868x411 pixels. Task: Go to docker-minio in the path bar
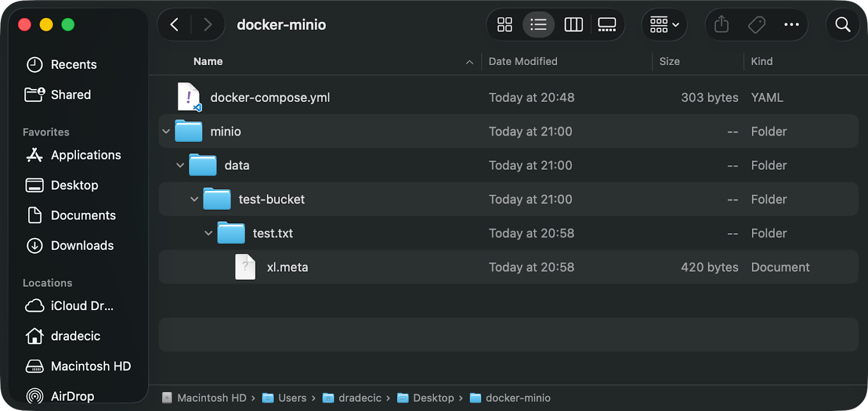point(510,398)
